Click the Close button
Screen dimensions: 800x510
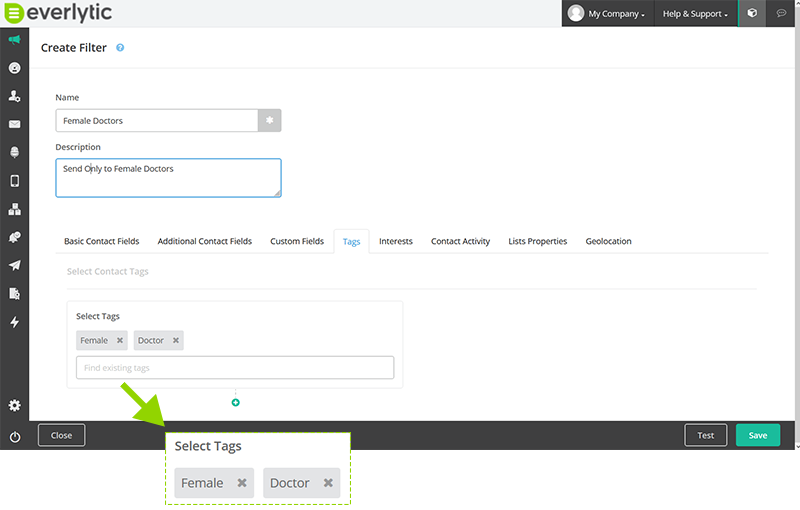61,435
